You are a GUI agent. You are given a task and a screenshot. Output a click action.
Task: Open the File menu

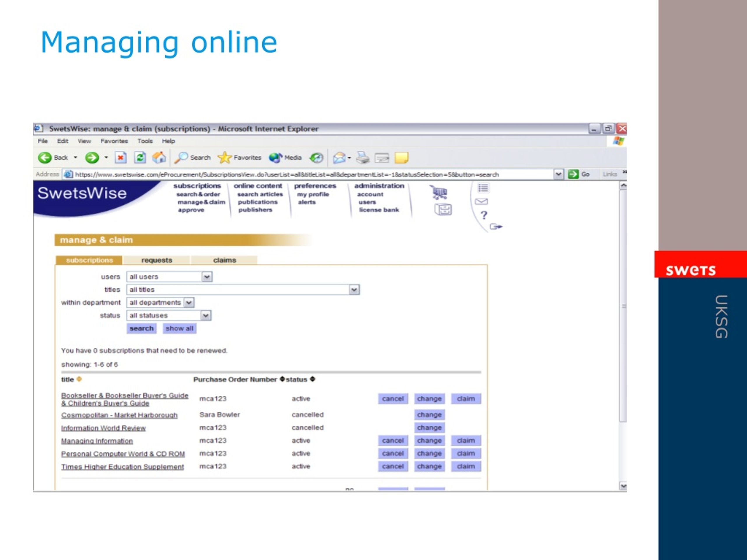43,141
